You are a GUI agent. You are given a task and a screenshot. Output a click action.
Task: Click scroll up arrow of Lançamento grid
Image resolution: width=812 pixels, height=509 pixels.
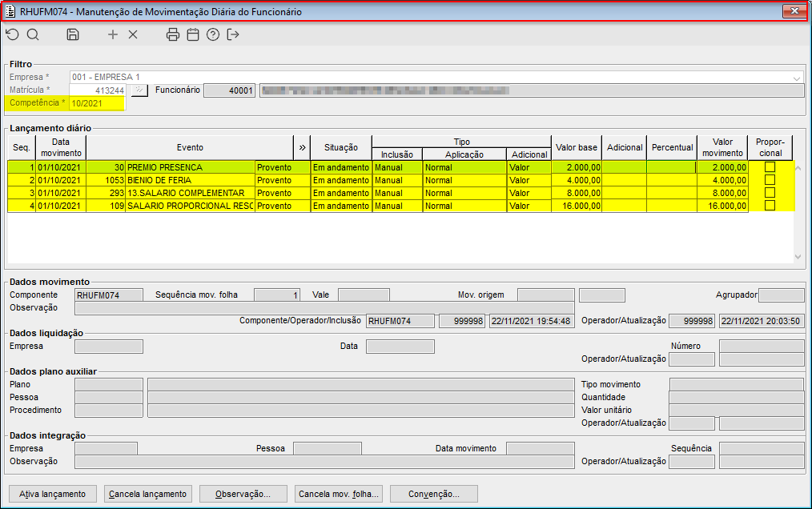[x=798, y=168]
